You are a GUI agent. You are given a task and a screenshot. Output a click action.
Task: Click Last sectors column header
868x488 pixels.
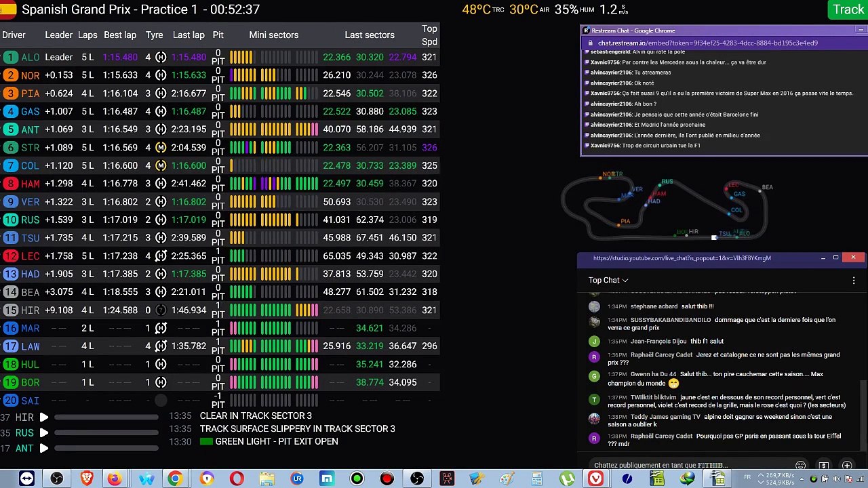(x=370, y=35)
